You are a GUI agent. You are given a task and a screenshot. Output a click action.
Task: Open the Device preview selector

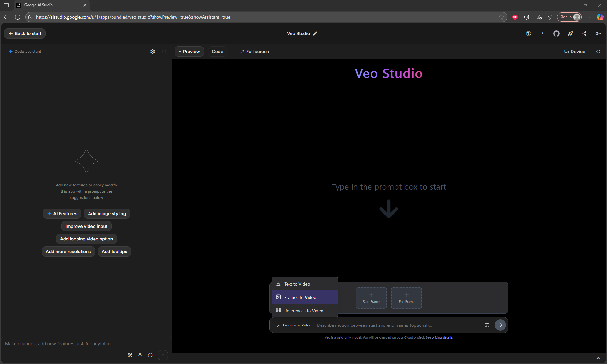(574, 52)
